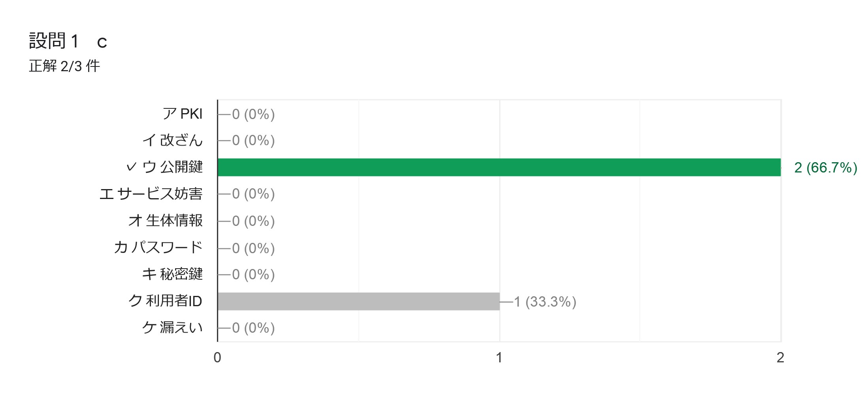The width and height of the screenshot is (868, 413).
Task: Click the 正解 2/3 件 subtitle
Action: (64, 66)
